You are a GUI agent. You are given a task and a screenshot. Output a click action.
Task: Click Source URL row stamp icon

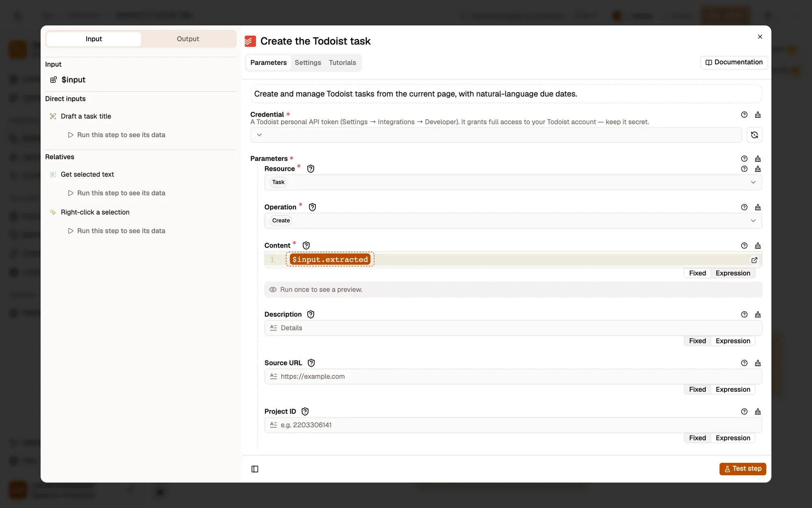[x=758, y=363]
